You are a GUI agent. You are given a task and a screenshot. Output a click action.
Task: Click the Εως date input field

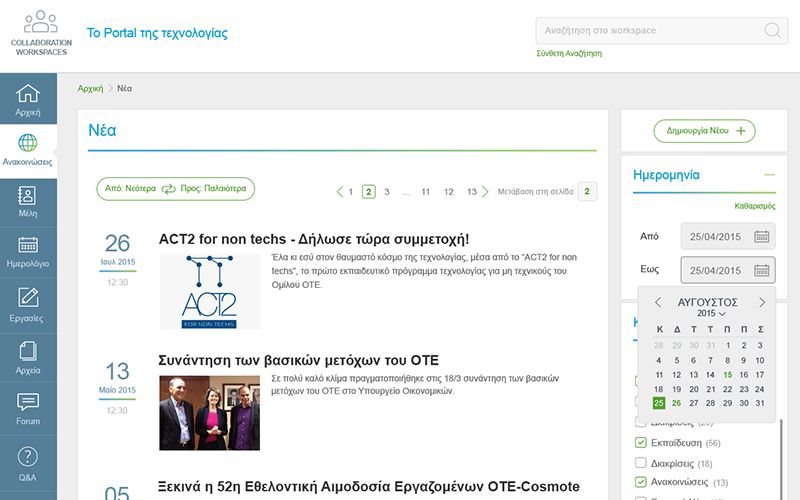click(728, 270)
